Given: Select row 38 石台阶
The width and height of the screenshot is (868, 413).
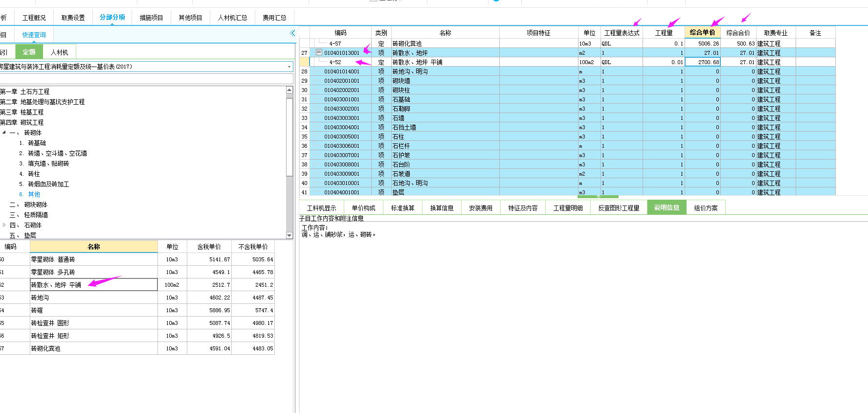Looking at the screenshot, I should (567, 164).
